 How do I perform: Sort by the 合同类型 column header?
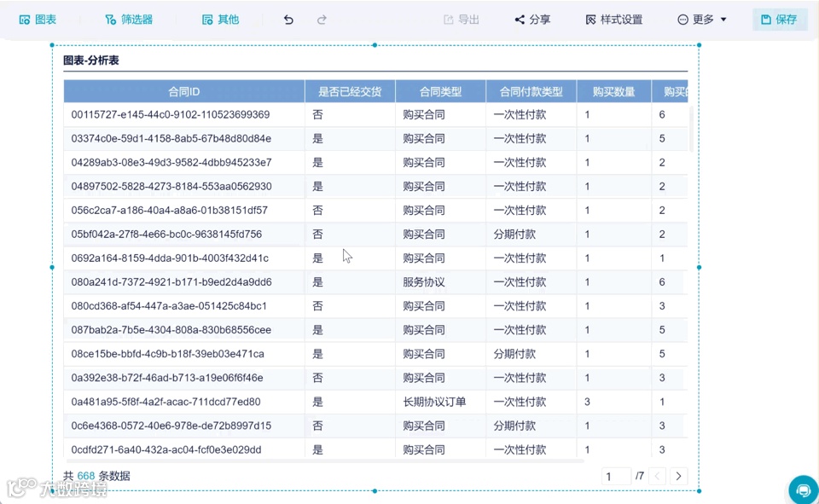[x=439, y=90]
